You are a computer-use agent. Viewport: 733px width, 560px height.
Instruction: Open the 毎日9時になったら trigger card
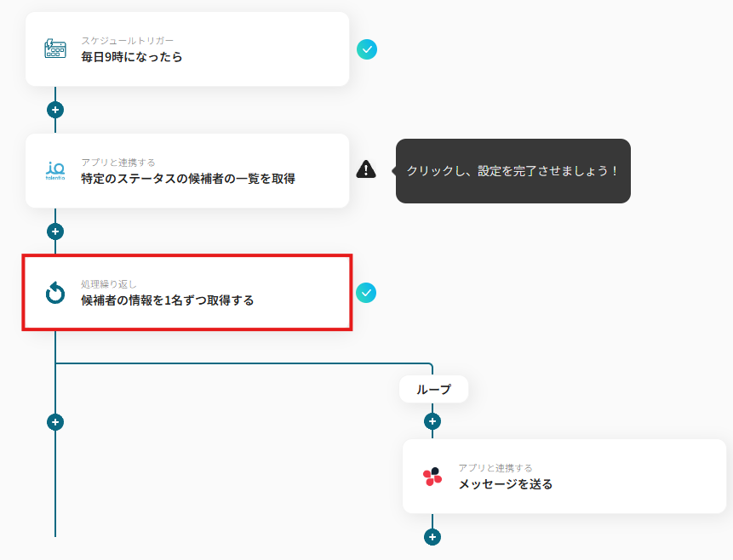pyautogui.click(x=187, y=49)
